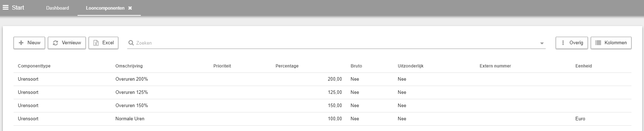Click the magnifying glass search icon
The width and height of the screenshot is (644, 131).
[x=131, y=43]
